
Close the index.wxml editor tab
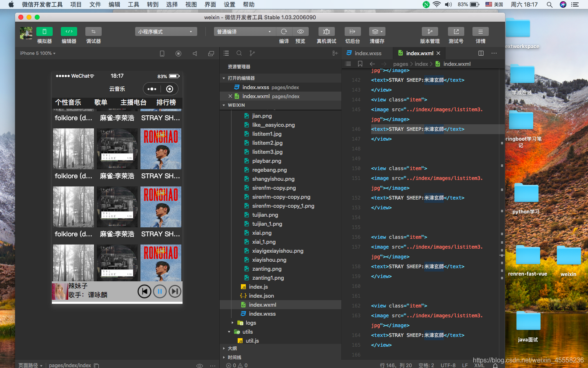click(438, 53)
